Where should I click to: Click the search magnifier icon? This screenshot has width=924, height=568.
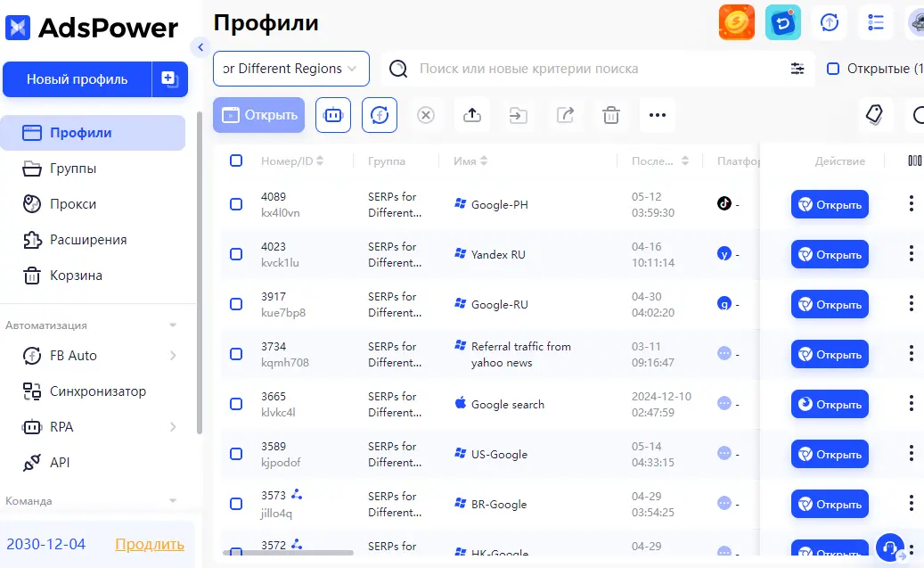coord(398,69)
